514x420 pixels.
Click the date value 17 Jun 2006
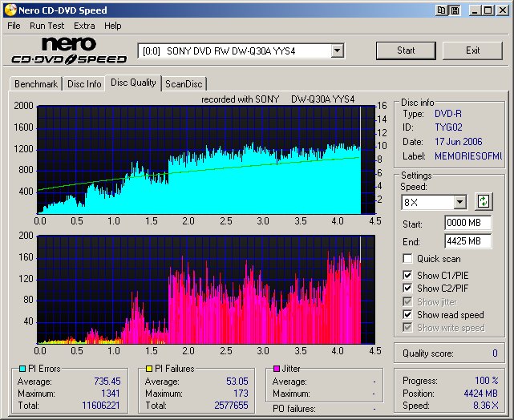point(459,142)
